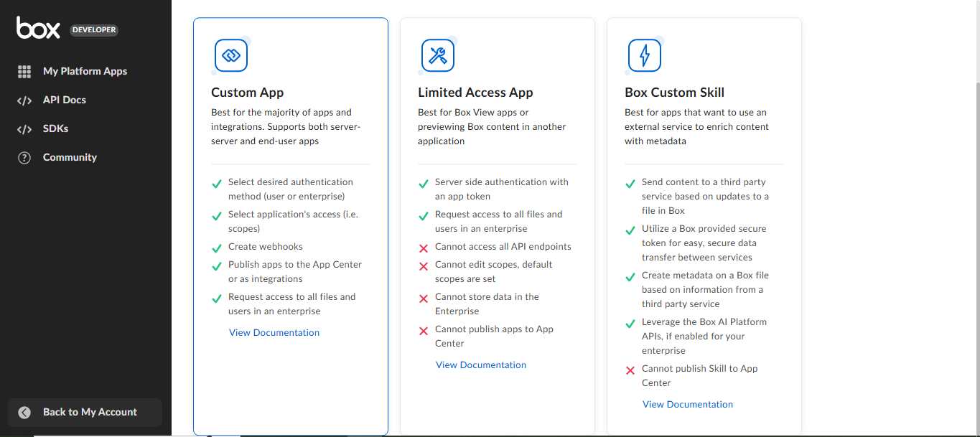View Documentation for Limited Access App
Image resolution: width=980 pixels, height=437 pixels.
[x=481, y=365]
